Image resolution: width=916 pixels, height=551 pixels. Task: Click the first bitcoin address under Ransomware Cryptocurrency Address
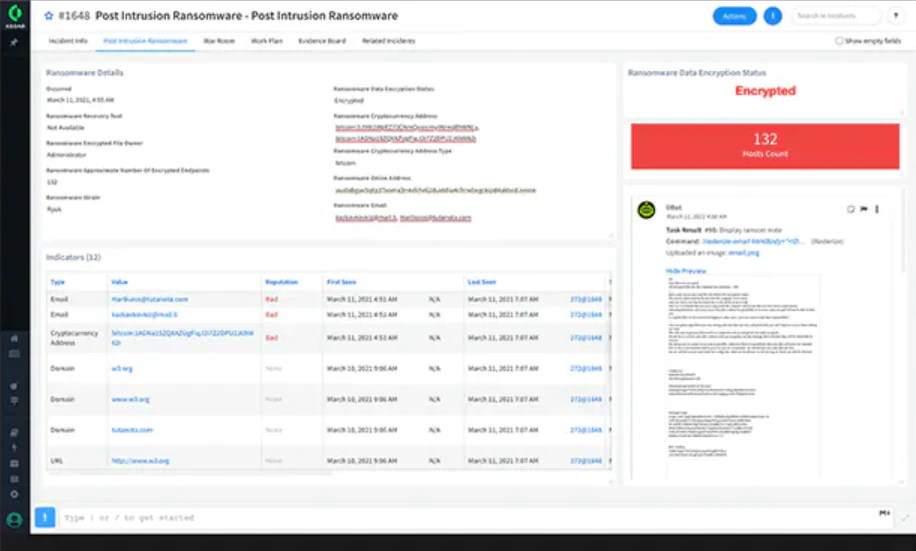tap(407, 127)
